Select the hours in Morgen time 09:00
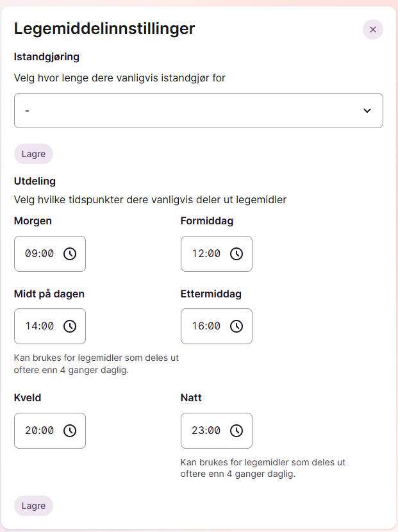 (x=30, y=253)
